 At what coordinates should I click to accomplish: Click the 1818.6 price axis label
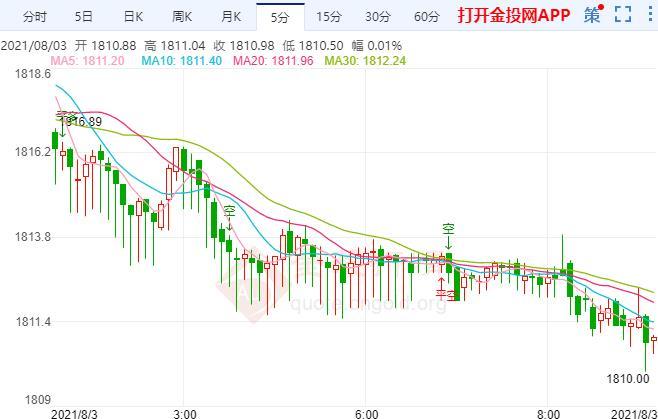33,74
